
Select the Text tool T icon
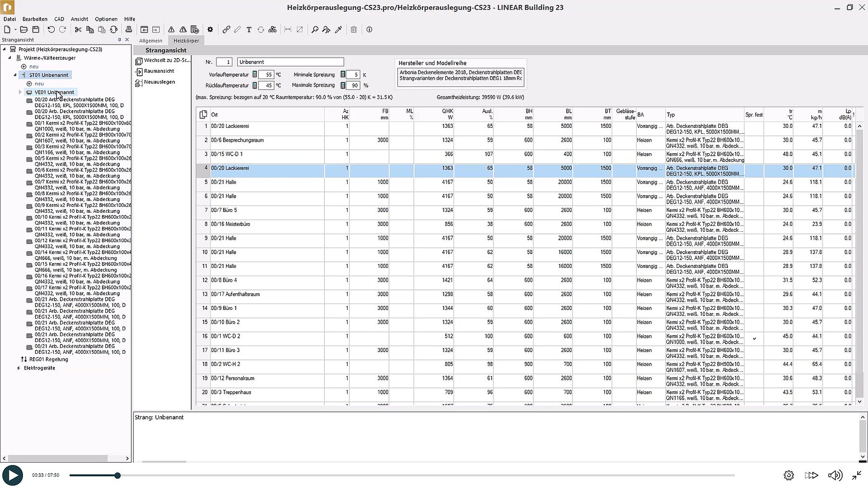click(248, 30)
